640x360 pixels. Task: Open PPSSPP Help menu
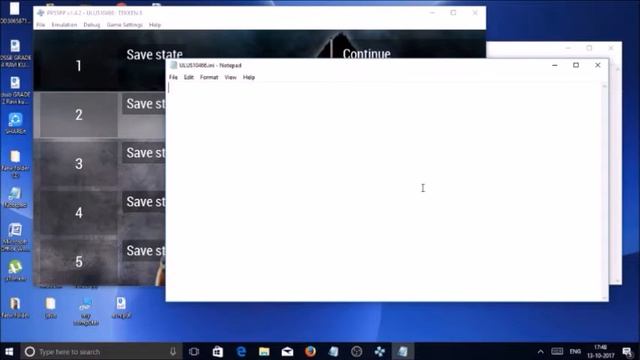155,25
